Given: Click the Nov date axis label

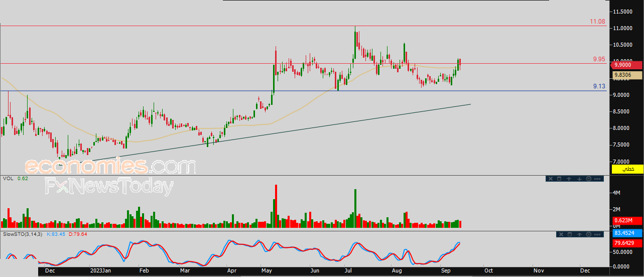Looking at the screenshot, I should coord(538,270).
